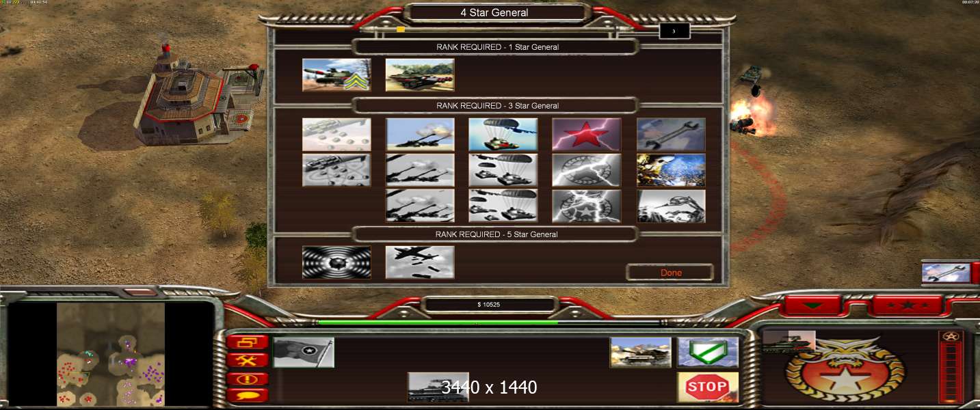Pick the second 1 Star General tank power
Screen dimensions: 980x410
420,74
